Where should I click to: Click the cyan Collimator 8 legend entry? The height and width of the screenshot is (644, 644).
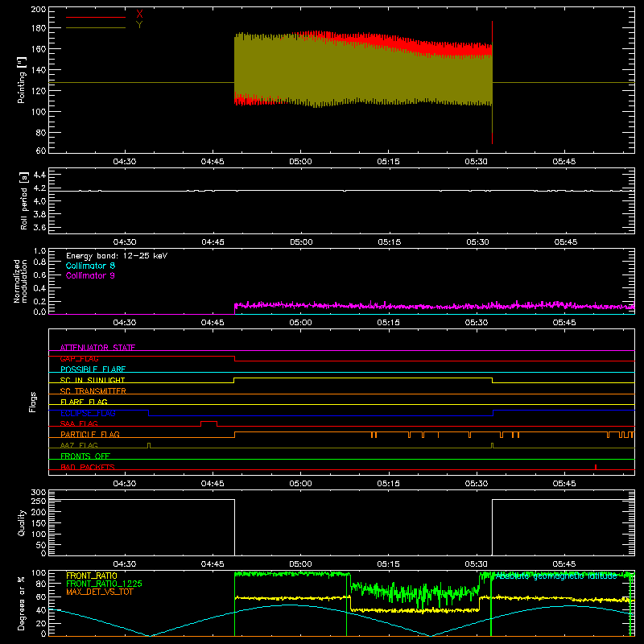(90, 266)
